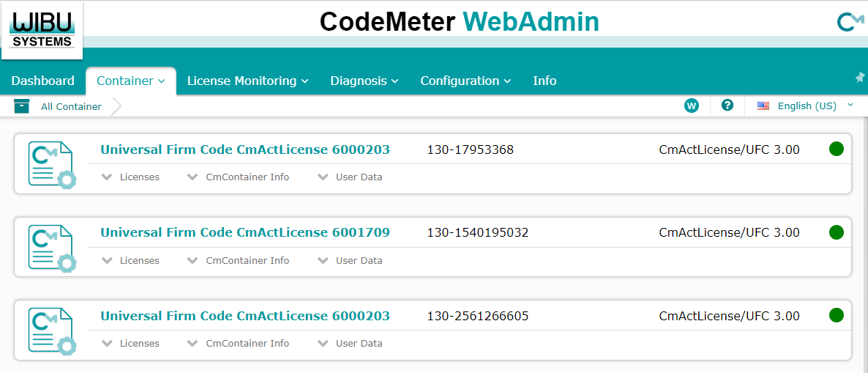Open the WebAdmin 'W' circle icon
Viewport: 868px width, 373px height.
tap(691, 106)
